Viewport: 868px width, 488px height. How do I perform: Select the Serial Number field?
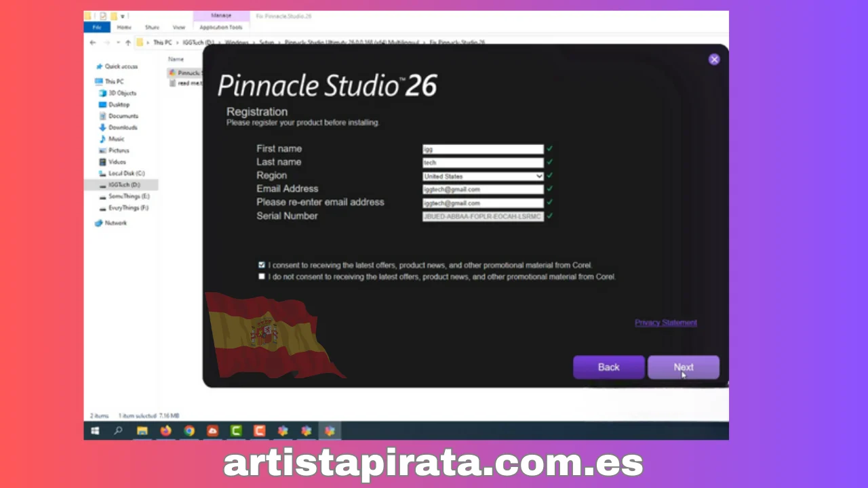(483, 216)
